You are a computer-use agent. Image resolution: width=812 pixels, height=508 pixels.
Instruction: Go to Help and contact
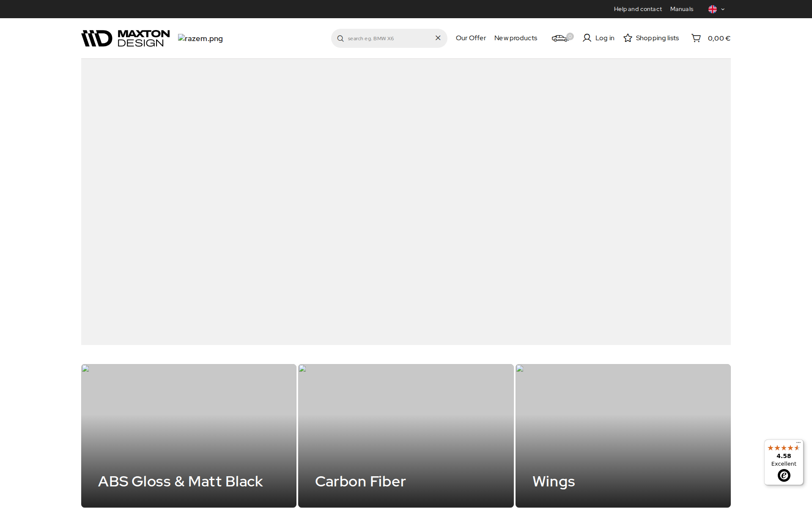click(x=638, y=9)
